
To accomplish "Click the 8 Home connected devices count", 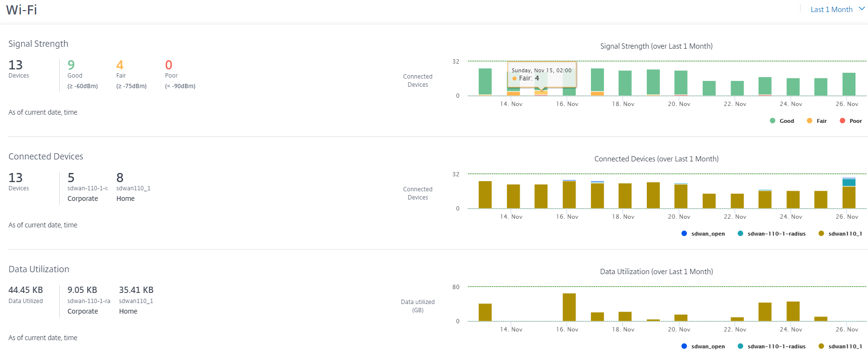I will 120,178.
